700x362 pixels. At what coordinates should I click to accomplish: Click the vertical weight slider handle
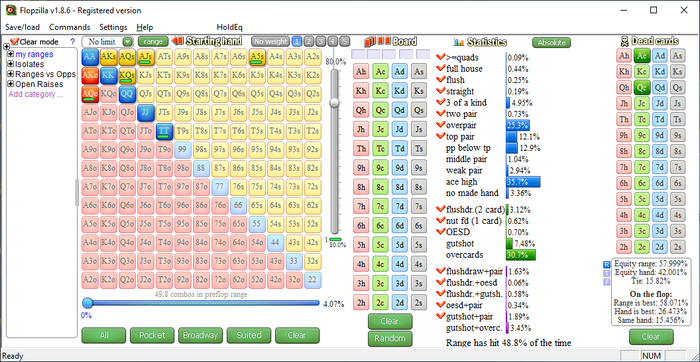[334, 102]
